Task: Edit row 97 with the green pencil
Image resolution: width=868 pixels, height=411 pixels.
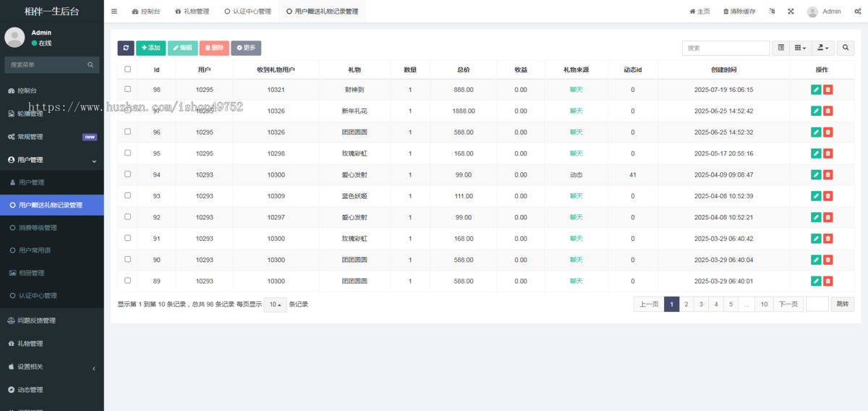Action: 816,111
